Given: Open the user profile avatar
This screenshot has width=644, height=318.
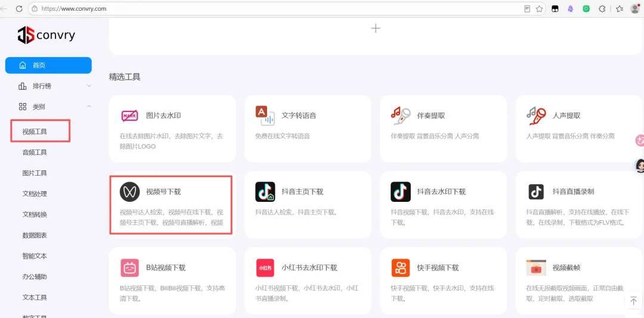Looking at the screenshot, I should click(x=634, y=8).
